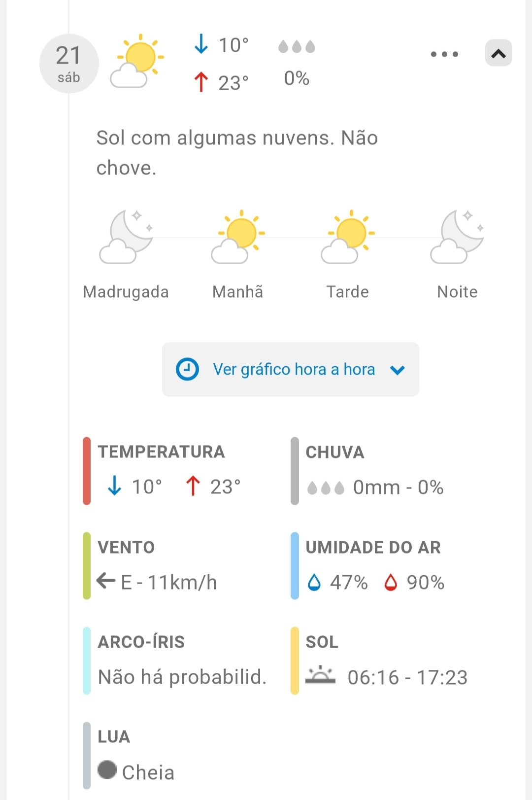
Task: Open Ver gráfico hora a hora
Action: (x=294, y=369)
